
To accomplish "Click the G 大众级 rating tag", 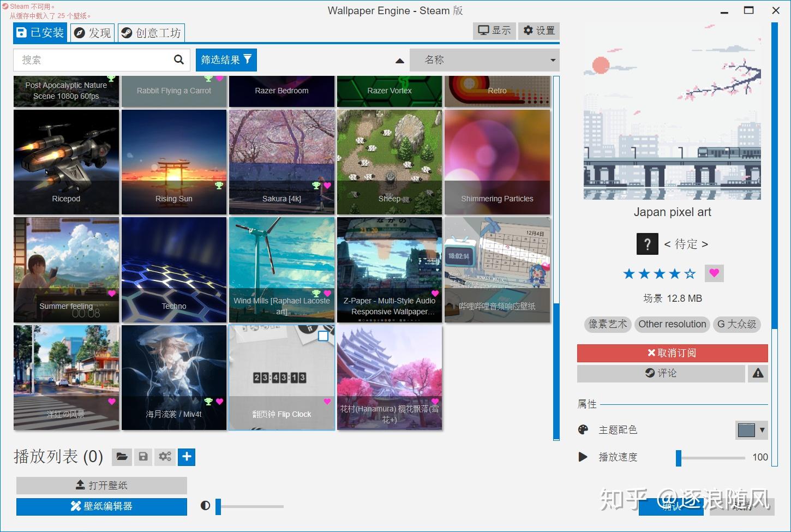I will 736,324.
